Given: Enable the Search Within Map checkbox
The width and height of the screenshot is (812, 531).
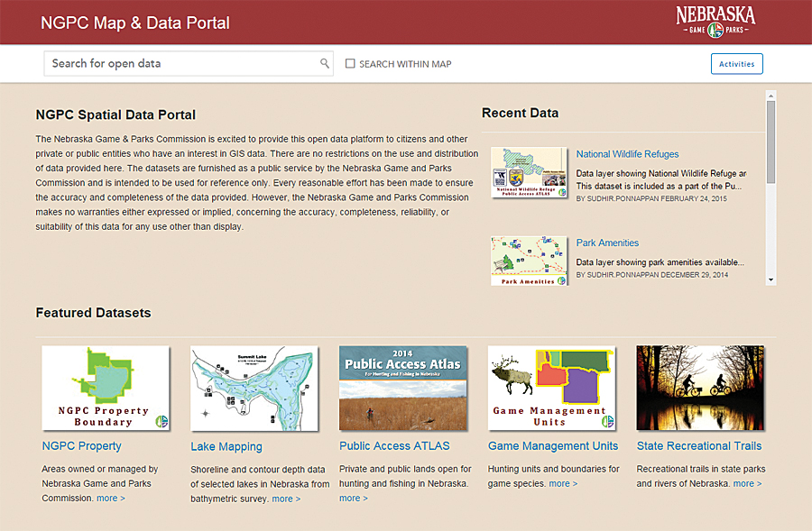Looking at the screenshot, I should click(x=351, y=64).
